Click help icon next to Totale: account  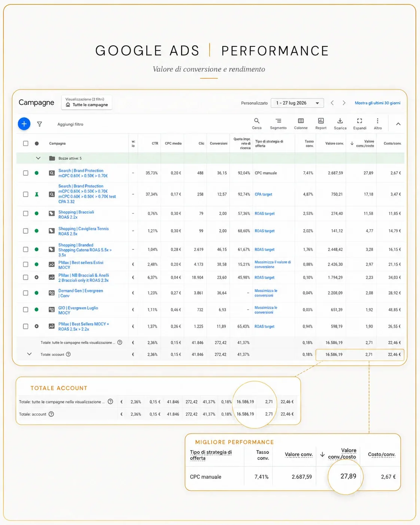[68, 354]
